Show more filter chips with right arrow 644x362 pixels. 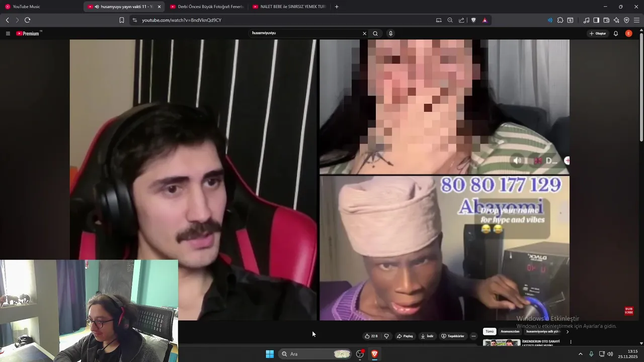(568, 332)
